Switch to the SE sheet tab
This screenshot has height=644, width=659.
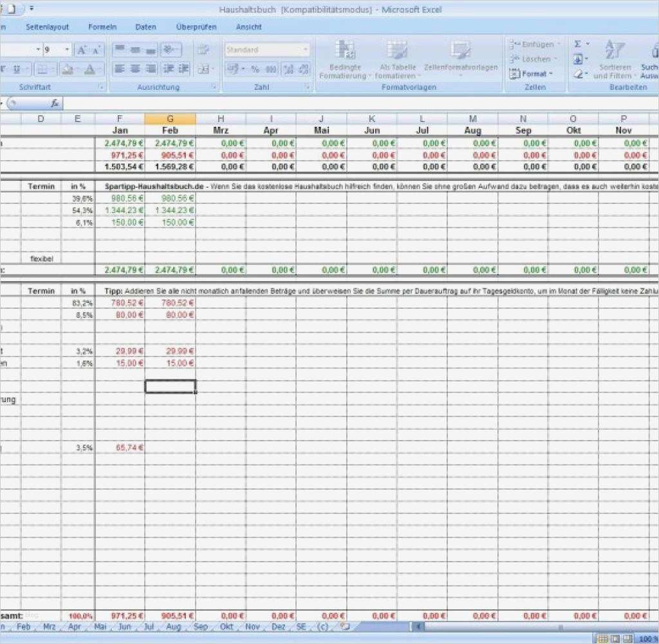click(x=301, y=627)
